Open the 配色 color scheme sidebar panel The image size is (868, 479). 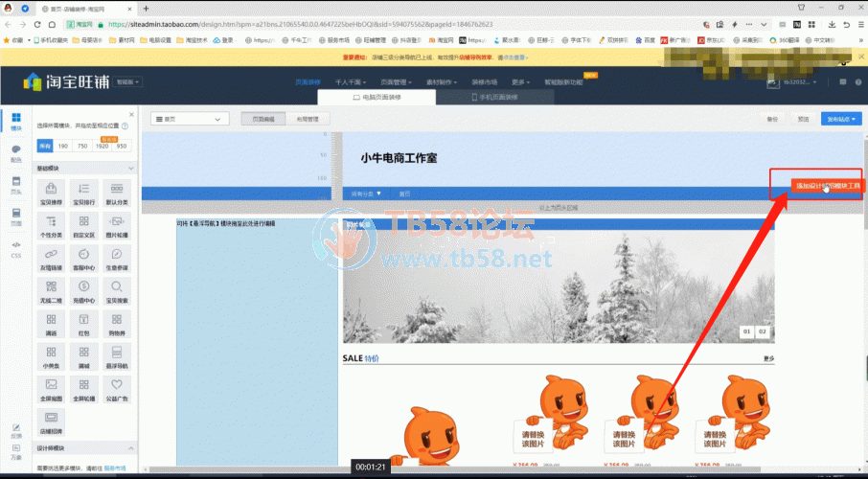(16, 153)
